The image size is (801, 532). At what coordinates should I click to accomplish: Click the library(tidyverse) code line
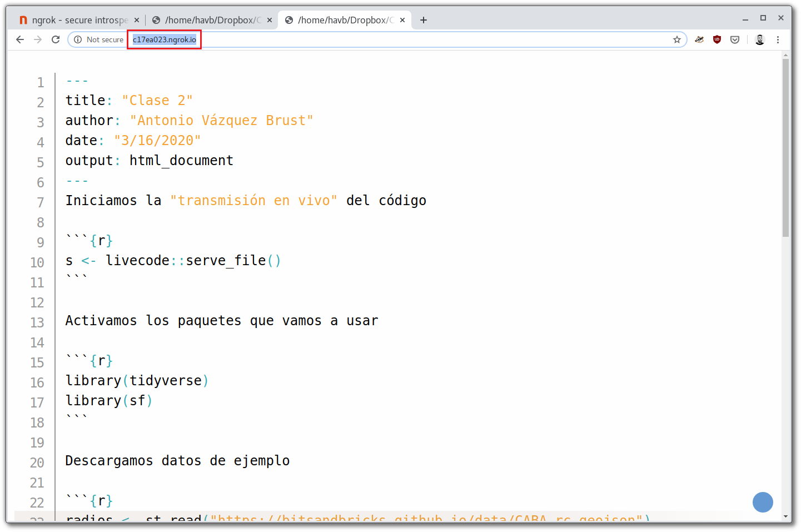pos(137,381)
